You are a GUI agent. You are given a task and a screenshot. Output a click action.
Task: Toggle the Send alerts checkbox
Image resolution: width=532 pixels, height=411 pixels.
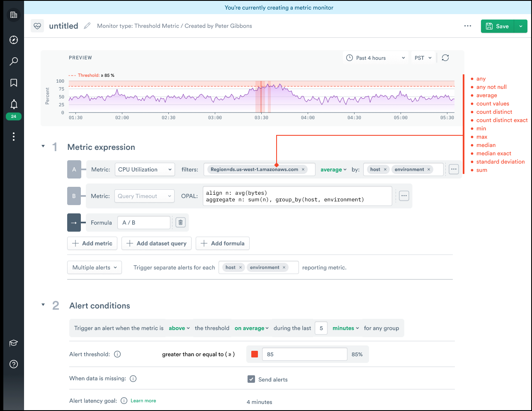point(251,379)
